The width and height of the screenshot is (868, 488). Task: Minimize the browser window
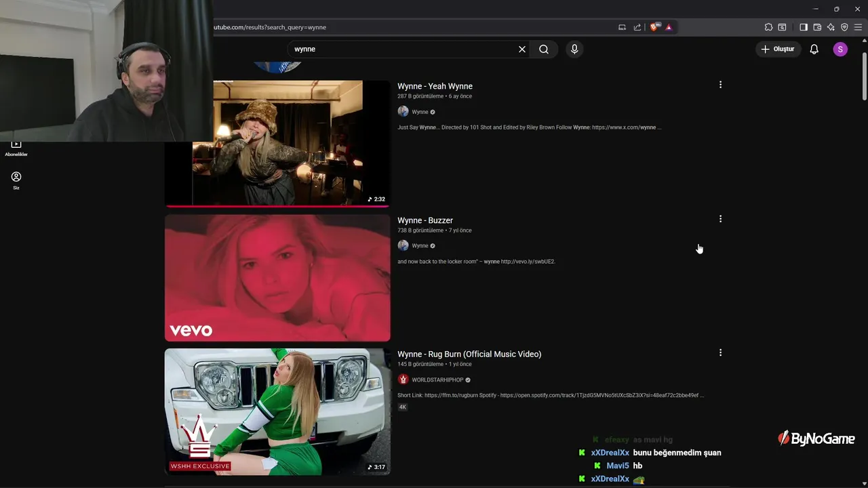pyautogui.click(x=816, y=9)
